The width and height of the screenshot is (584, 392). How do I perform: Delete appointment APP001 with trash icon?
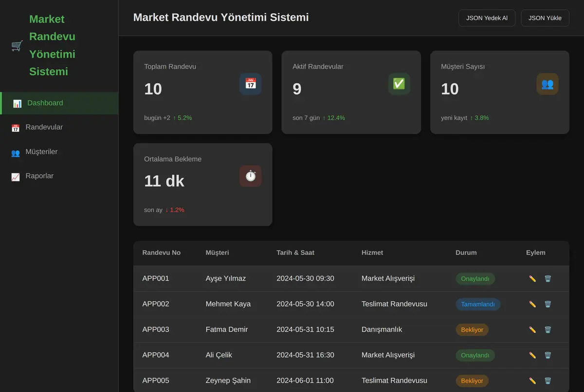[x=548, y=279]
